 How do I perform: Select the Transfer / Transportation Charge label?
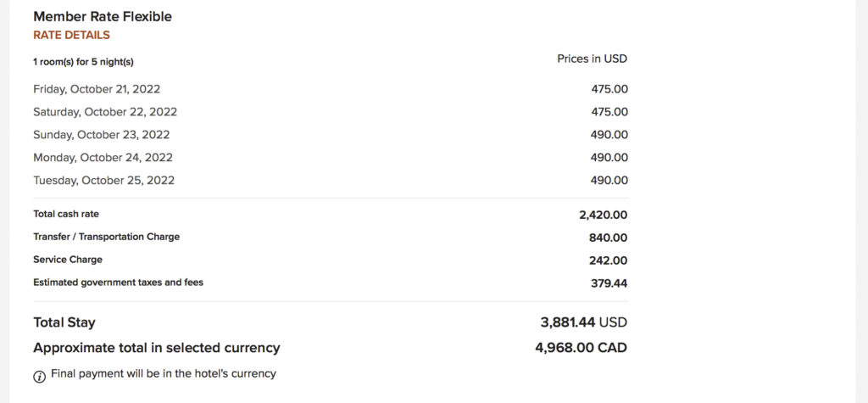tap(106, 238)
